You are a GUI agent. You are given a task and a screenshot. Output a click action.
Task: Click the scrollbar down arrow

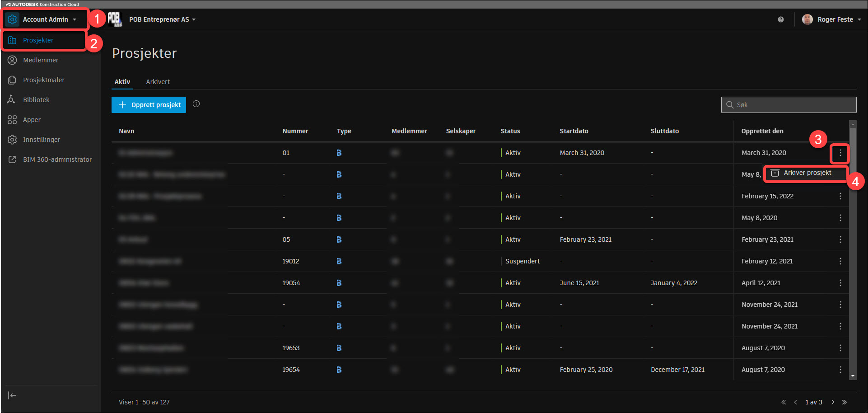pyautogui.click(x=853, y=376)
